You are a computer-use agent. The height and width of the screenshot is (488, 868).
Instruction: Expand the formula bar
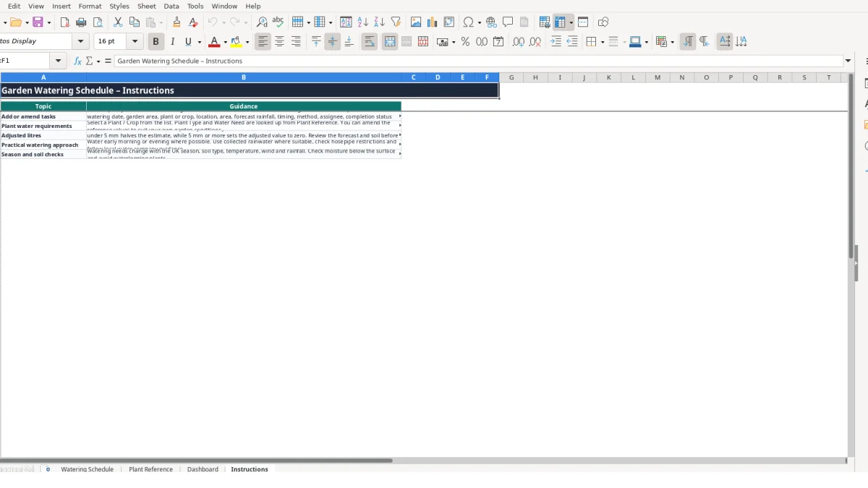(x=848, y=61)
